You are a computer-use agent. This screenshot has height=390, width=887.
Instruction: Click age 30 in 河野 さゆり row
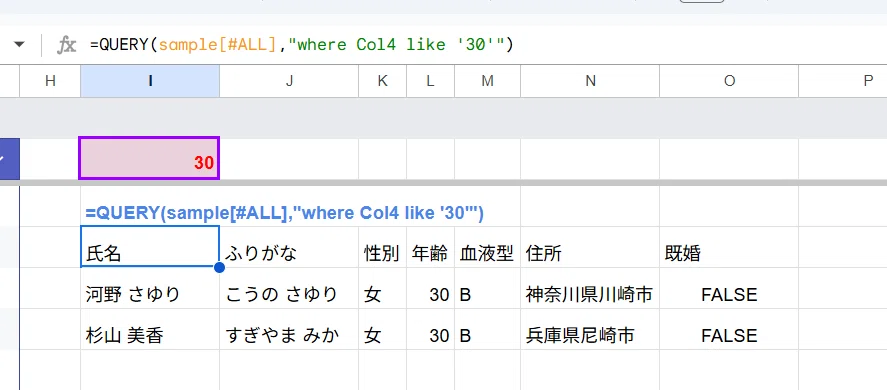point(430,288)
